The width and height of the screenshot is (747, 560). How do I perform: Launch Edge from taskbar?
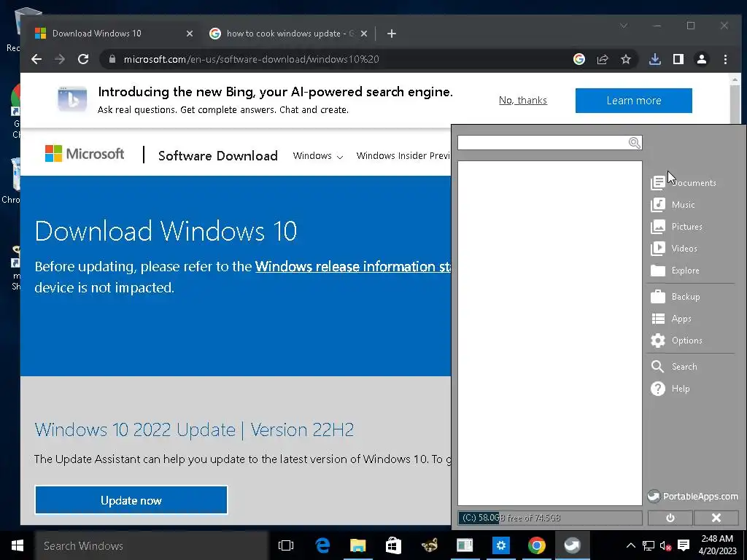[322, 545]
